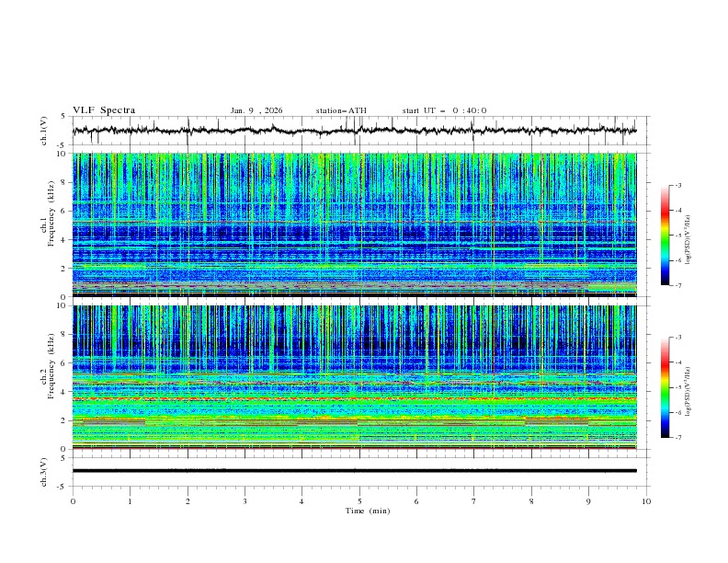The width and height of the screenshot is (728, 563).
Task: Click the ch.1 colorbar "-7" tick value
Action: tap(677, 286)
